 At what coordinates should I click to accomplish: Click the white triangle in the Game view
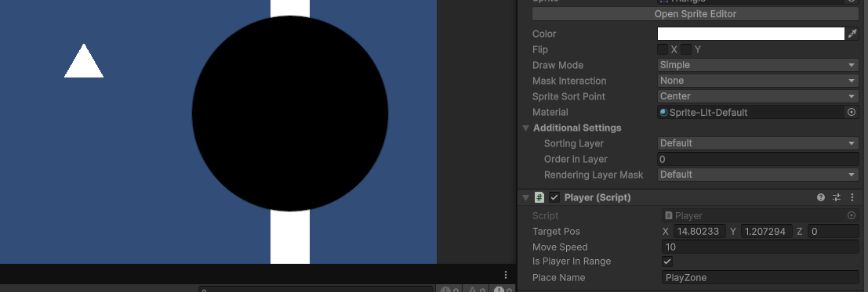[x=84, y=64]
